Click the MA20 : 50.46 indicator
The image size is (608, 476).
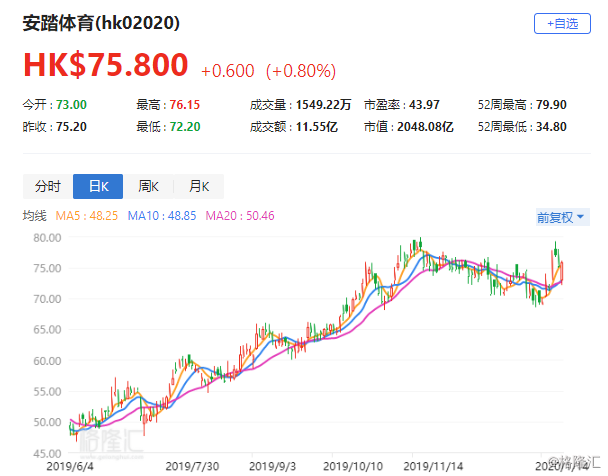[x=240, y=216]
